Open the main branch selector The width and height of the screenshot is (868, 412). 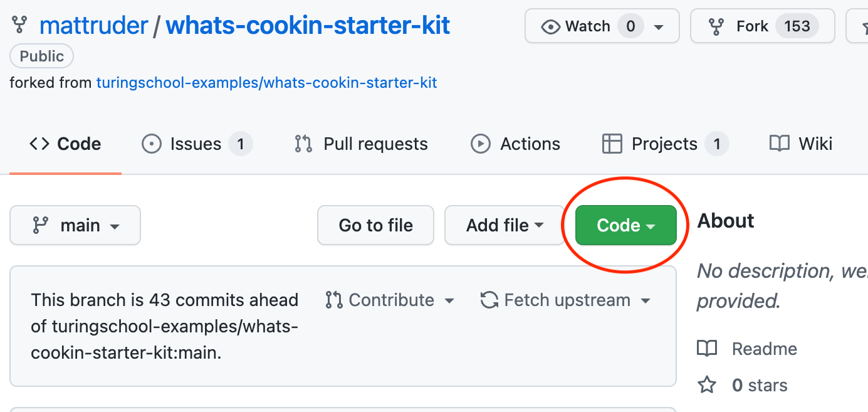(x=75, y=225)
